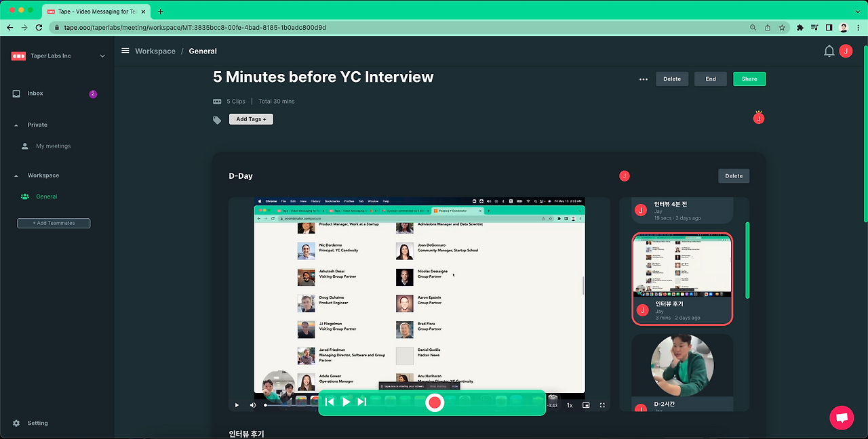Click the Add Teammates button

(x=54, y=223)
